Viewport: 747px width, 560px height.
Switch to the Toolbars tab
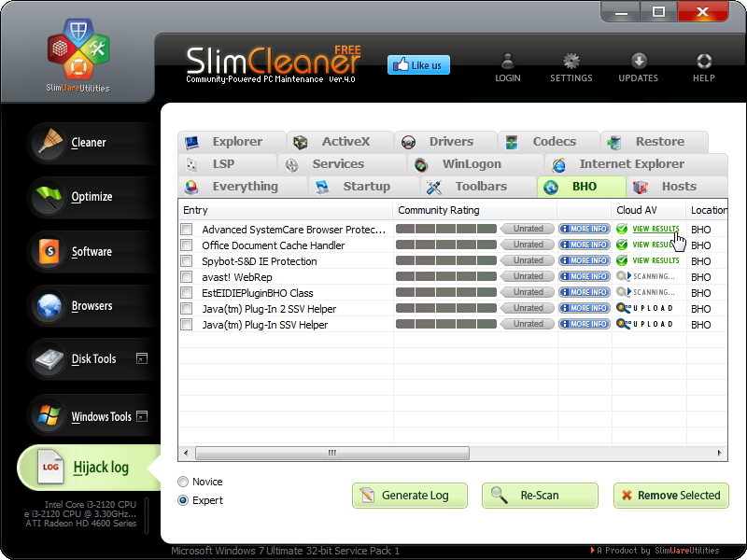click(x=478, y=186)
